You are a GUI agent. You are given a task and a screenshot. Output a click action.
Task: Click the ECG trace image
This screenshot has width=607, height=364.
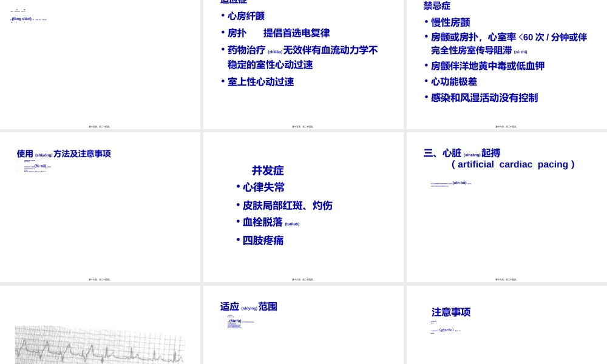point(100,344)
